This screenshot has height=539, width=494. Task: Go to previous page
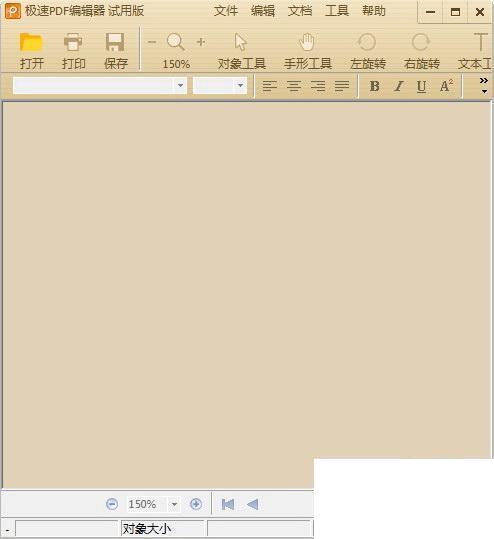tap(253, 504)
